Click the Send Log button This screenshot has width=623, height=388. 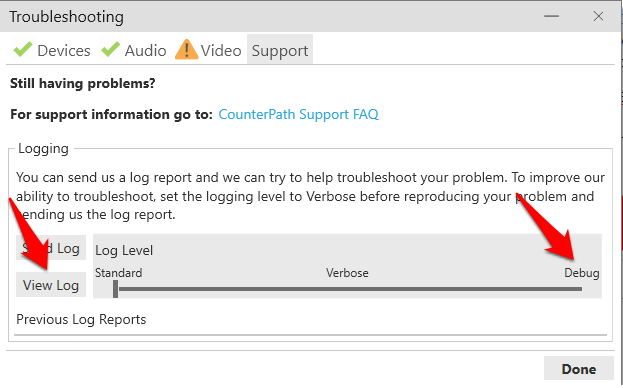(x=51, y=248)
